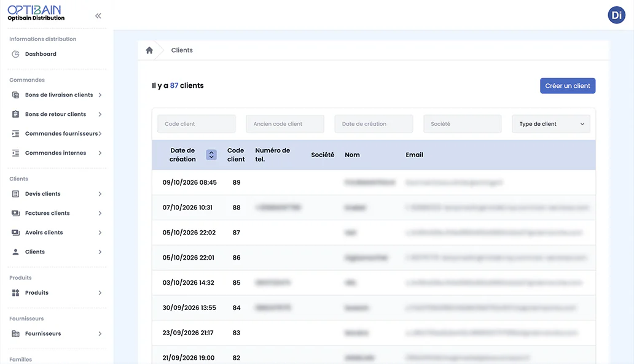Select row dated 21/09/2026 19:00
The width and height of the screenshot is (634, 364).
[x=374, y=355]
